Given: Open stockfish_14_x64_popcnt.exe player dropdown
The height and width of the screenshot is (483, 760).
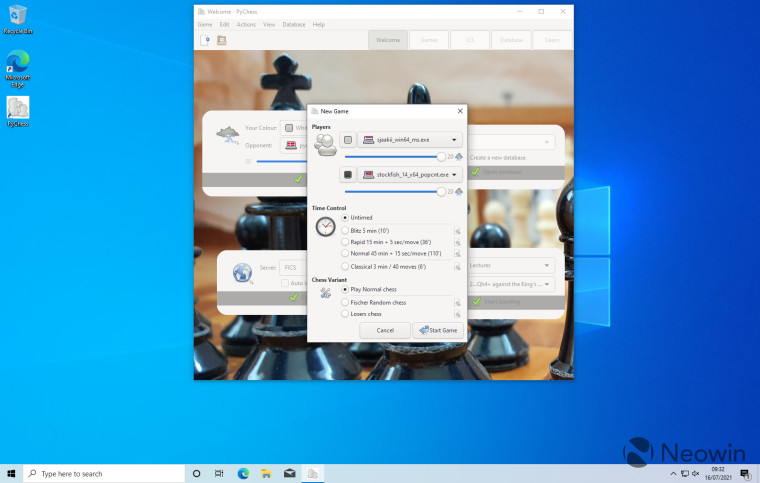Looking at the screenshot, I should point(410,174).
